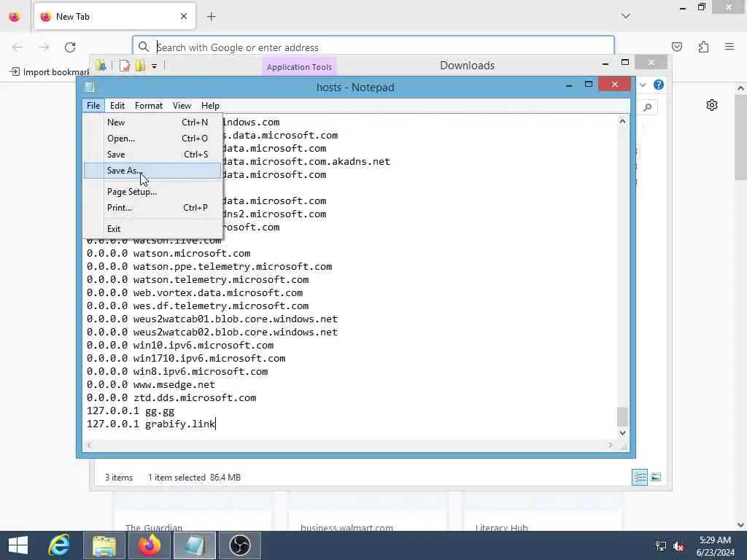Switch Downloads to large icons view
Viewport: 747px width, 560px height.
coord(656,477)
